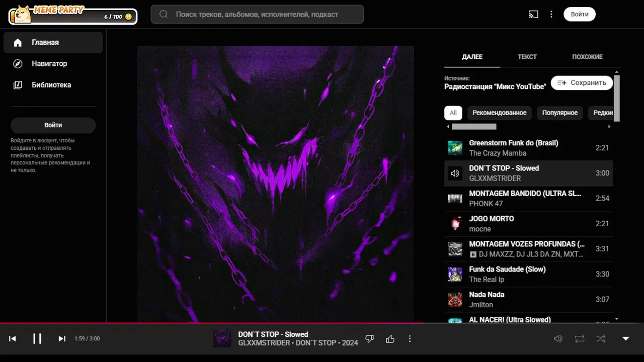Skip to the next track
Image resolution: width=644 pixels, height=362 pixels.
coord(62,338)
